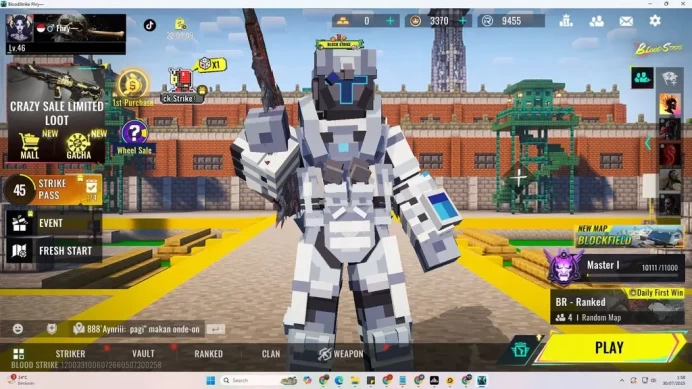The image size is (692, 389).
Task: Open the Strike Pass level 45 button
Action: click(53, 190)
